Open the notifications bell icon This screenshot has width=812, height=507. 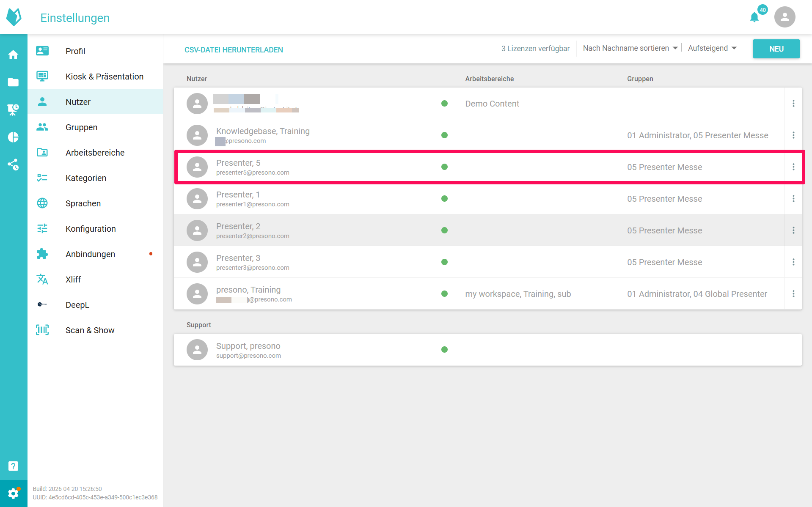coord(754,17)
